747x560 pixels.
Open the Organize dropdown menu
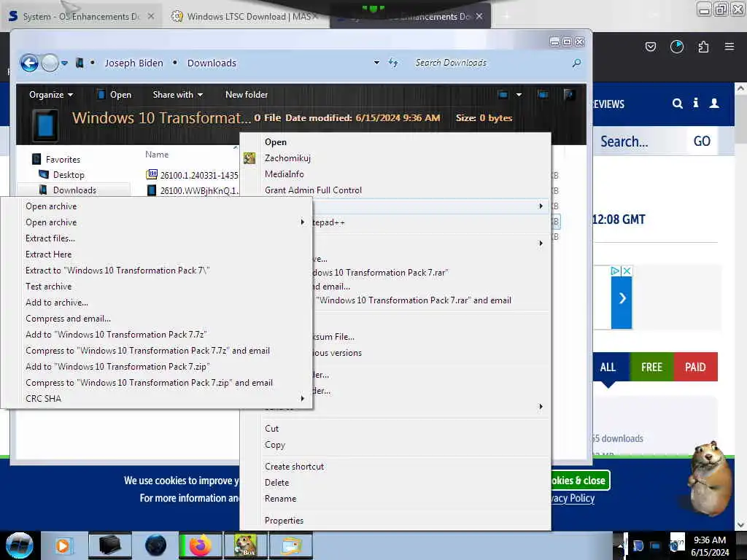pos(51,95)
